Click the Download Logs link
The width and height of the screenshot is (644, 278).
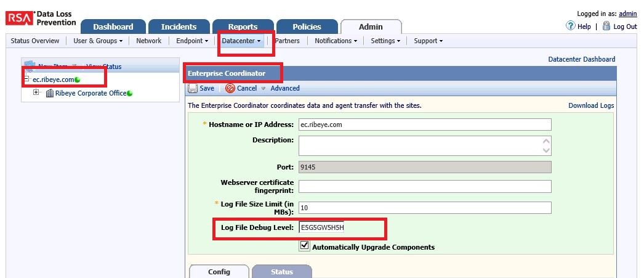tap(590, 106)
